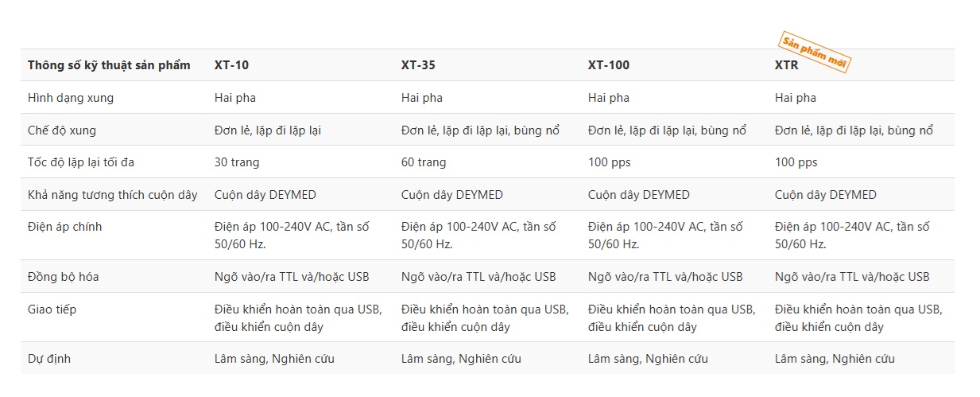
Task: Click the 'Dự định' row label
Action: 49,359
